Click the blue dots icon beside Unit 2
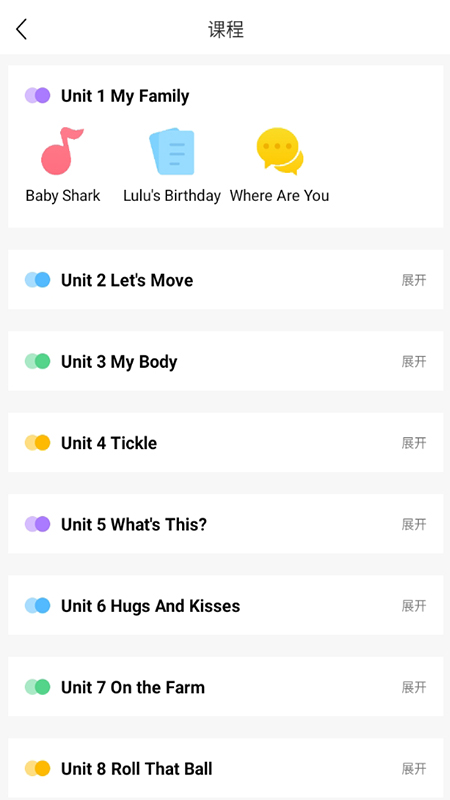This screenshot has width=450, height=800. [x=37, y=280]
